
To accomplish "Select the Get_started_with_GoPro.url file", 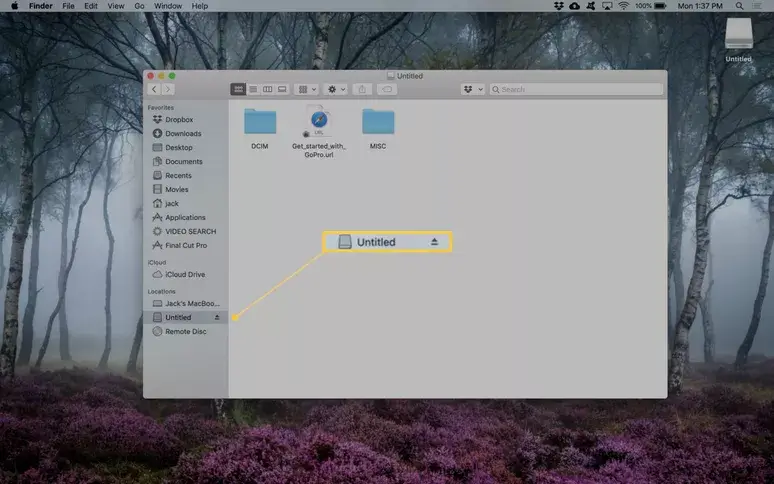I will tap(319, 131).
